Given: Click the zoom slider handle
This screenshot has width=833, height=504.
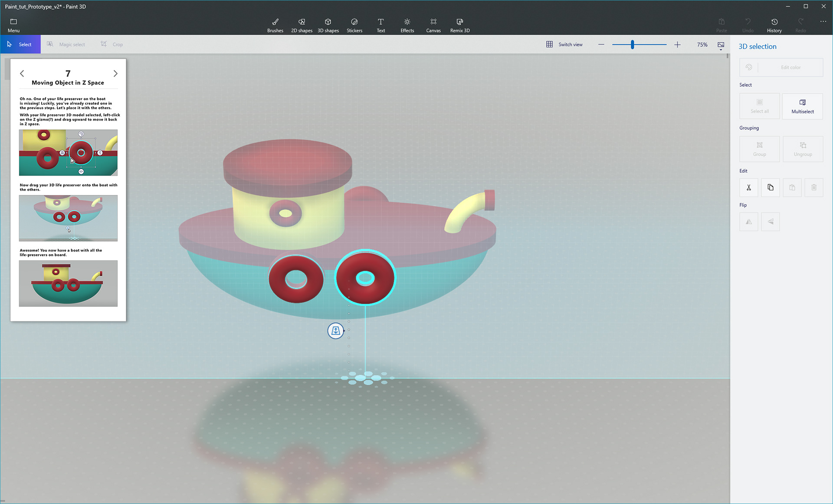Looking at the screenshot, I should [x=633, y=44].
